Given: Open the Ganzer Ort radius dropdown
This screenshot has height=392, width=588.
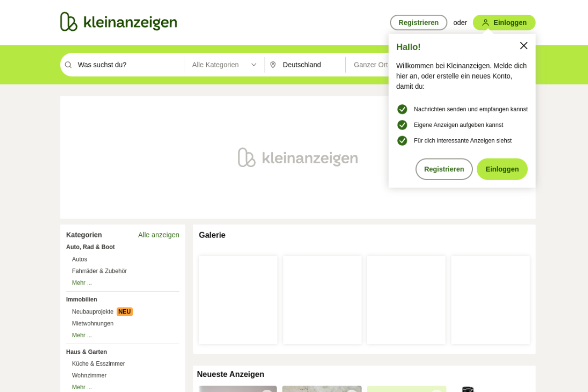Looking at the screenshot, I should coord(371,65).
